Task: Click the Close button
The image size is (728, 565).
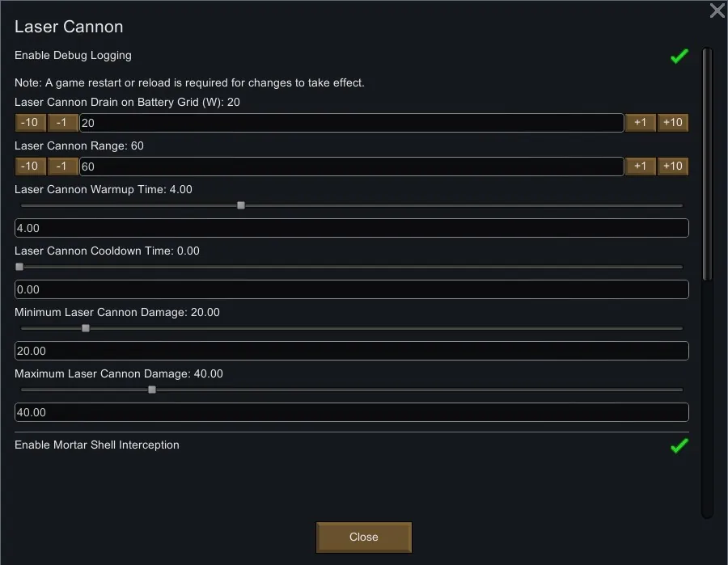Action: coord(364,538)
